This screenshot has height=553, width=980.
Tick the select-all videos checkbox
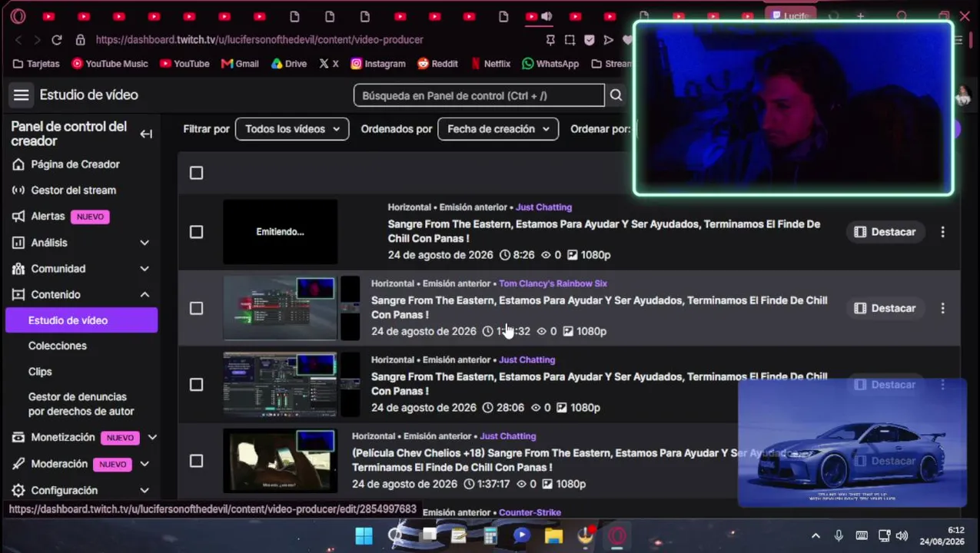(196, 173)
